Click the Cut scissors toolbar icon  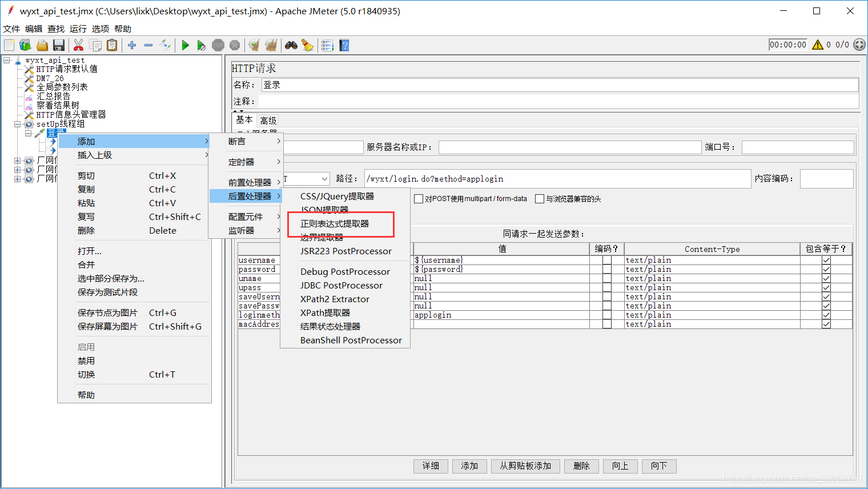(x=79, y=45)
